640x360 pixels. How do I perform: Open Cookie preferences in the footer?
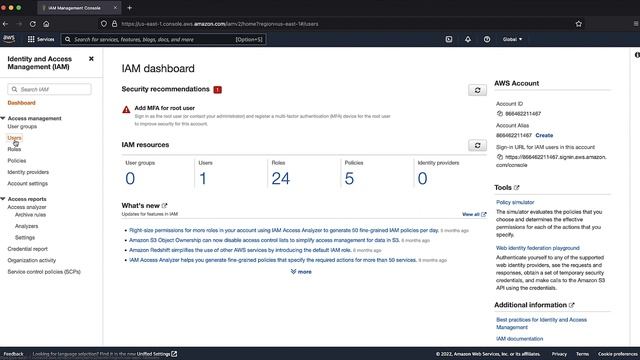[617, 354]
